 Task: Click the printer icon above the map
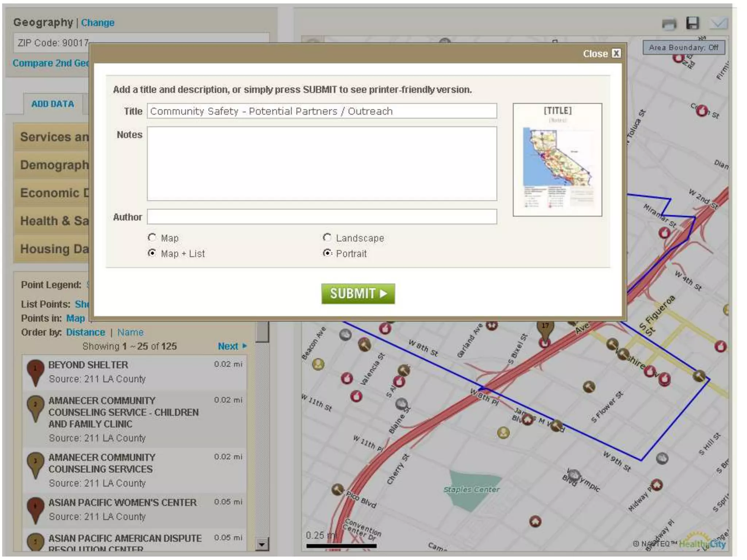coord(669,24)
